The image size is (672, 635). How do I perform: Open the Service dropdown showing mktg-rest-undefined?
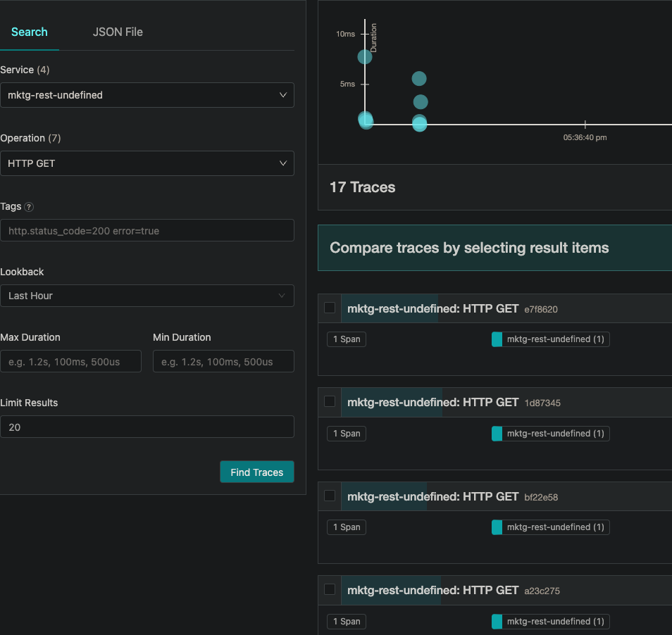click(147, 94)
